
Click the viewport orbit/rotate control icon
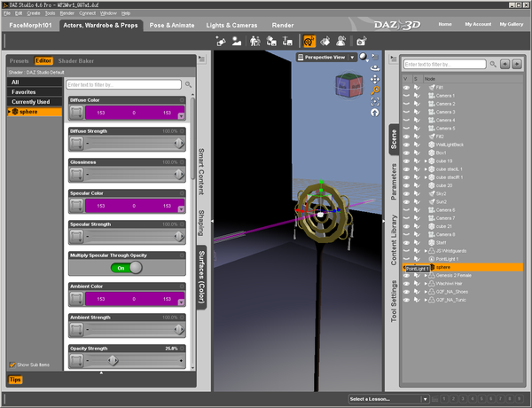[x=375, y=68]
